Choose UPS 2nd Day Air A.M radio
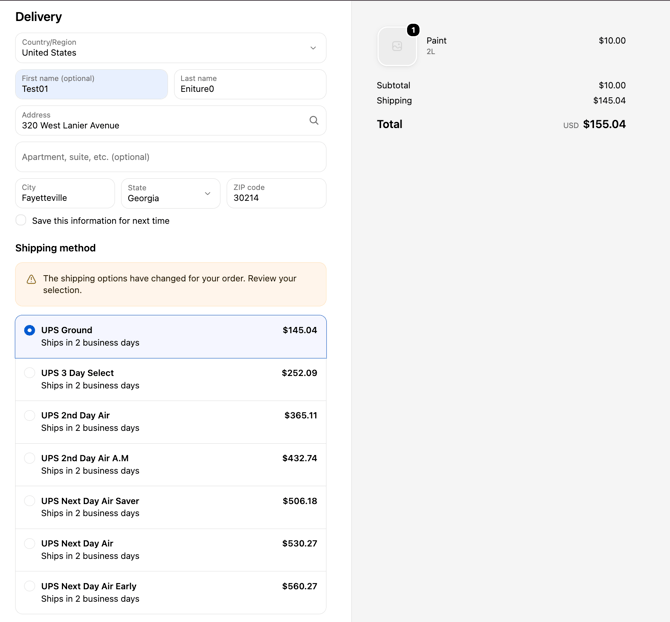 29,458
